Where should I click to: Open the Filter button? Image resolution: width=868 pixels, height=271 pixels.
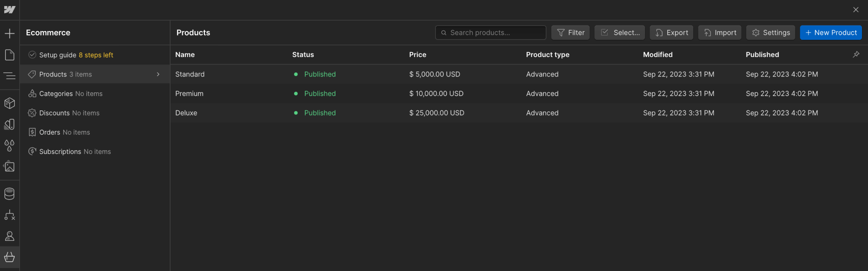[571, 32]
